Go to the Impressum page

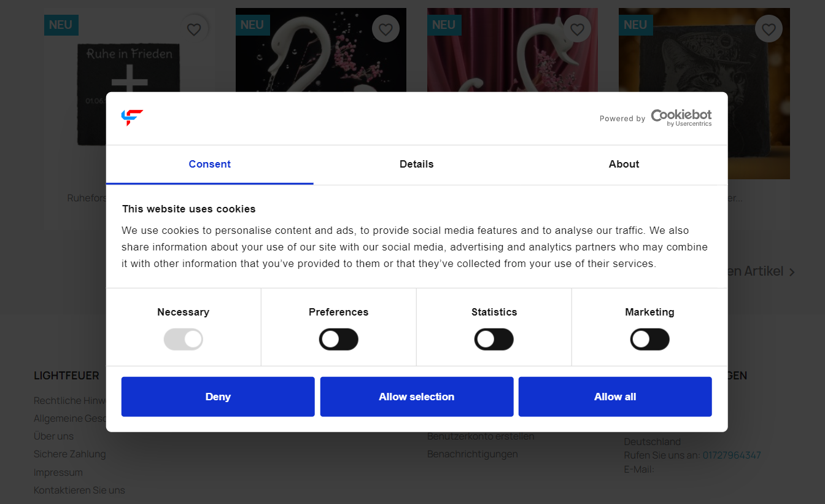58,473
